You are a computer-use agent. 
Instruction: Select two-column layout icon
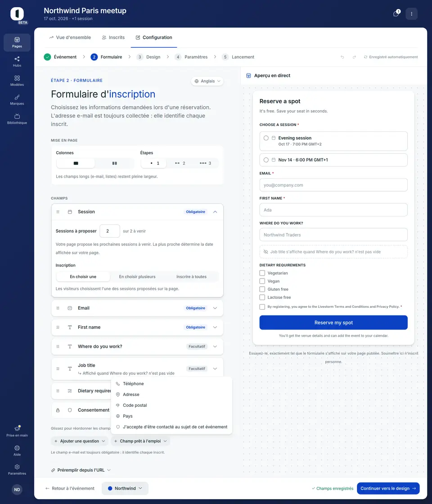coord(114,163)
